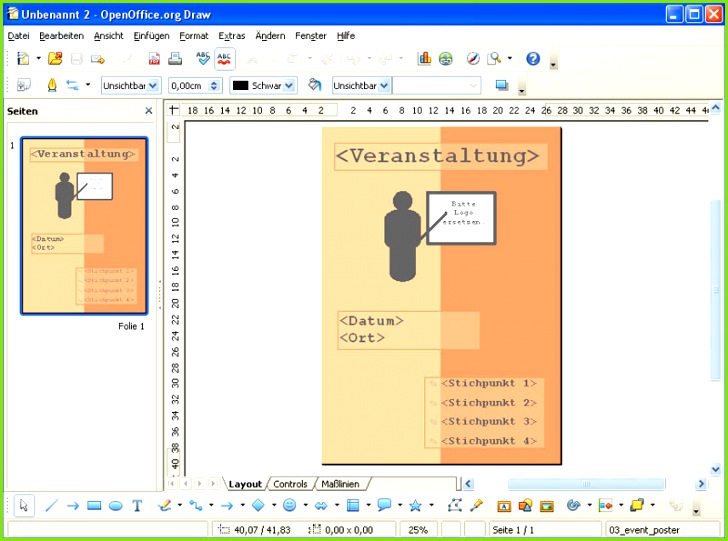
Task: Select the Flowchart shapes tool
Action: pyautogui.click(x=353, y=505)
